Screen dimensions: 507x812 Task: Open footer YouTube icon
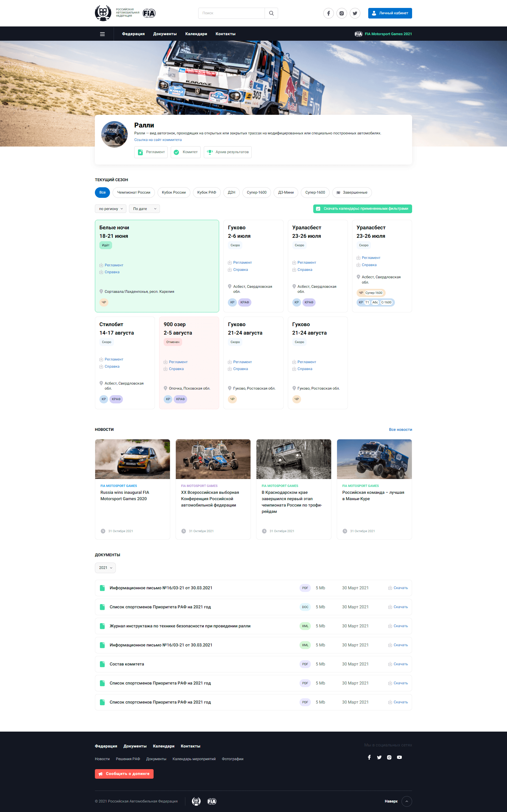pyautogui.click(x=399, y=757)
